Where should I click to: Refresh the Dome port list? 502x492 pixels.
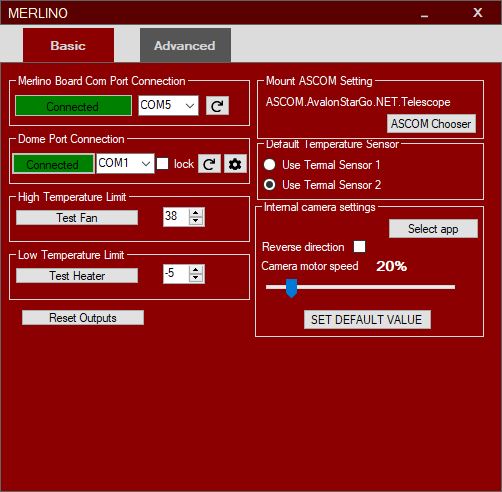point(209,164)
